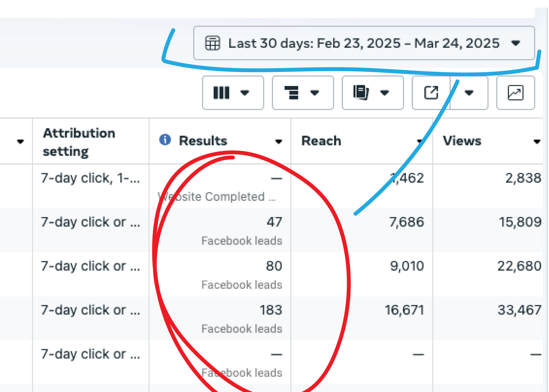The height and width of the screenshot is (392, 549).
Task: Click the Views column header text
Action: [x=462, y=141]
